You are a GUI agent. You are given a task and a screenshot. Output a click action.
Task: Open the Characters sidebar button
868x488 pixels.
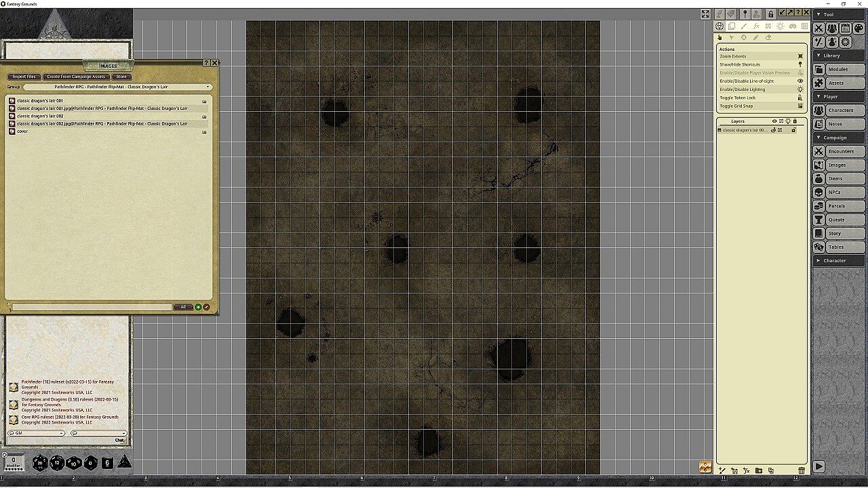pyautogui.click(x=845, y=110)
